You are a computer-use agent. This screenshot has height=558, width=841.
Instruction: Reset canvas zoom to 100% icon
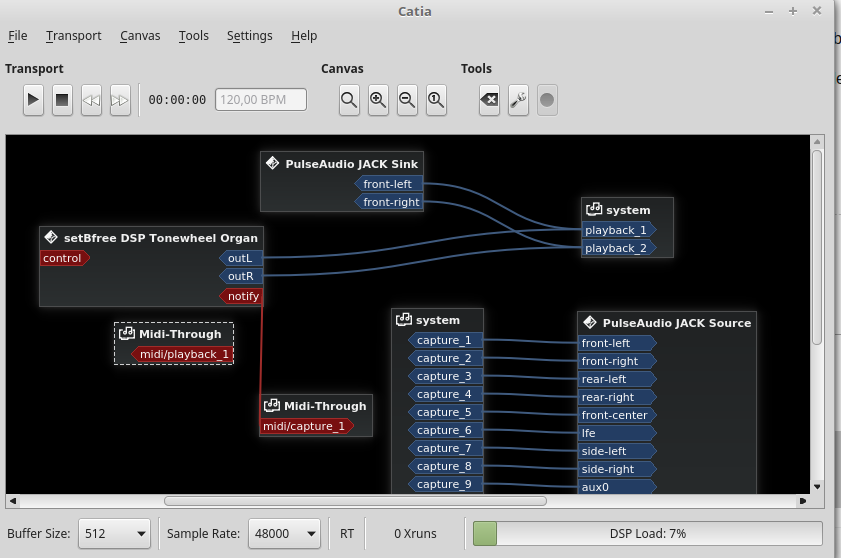(436, 100)
